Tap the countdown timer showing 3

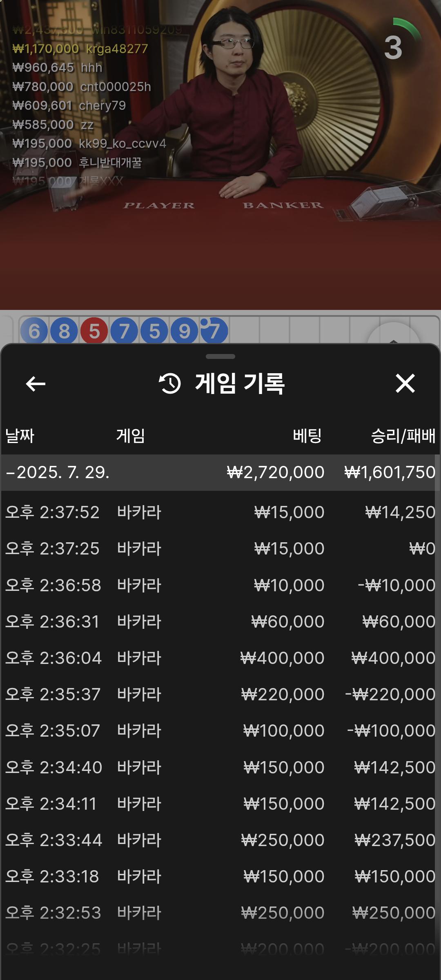[393, 47]
